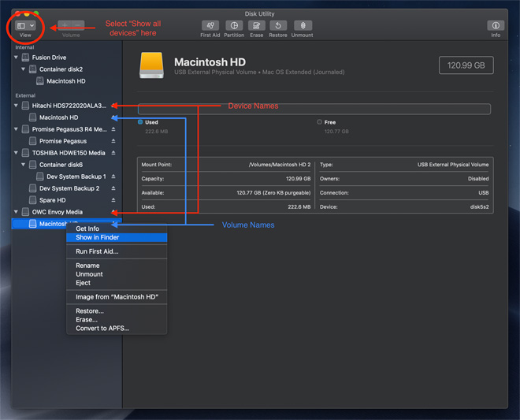Choose Restore... in the context menu

pyautogui.click(x=117, y=310)
